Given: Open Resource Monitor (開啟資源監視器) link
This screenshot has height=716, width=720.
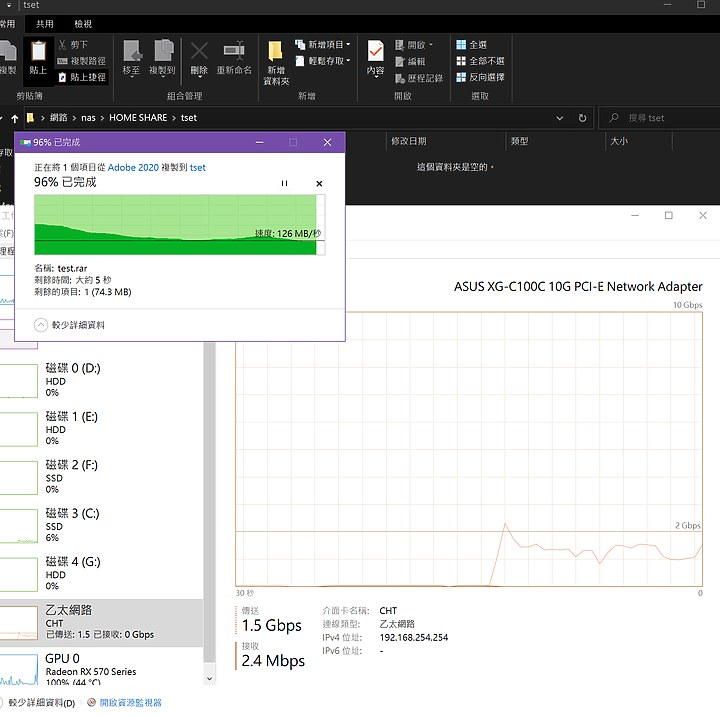Looking at the screenshot, I should (124, 703).
